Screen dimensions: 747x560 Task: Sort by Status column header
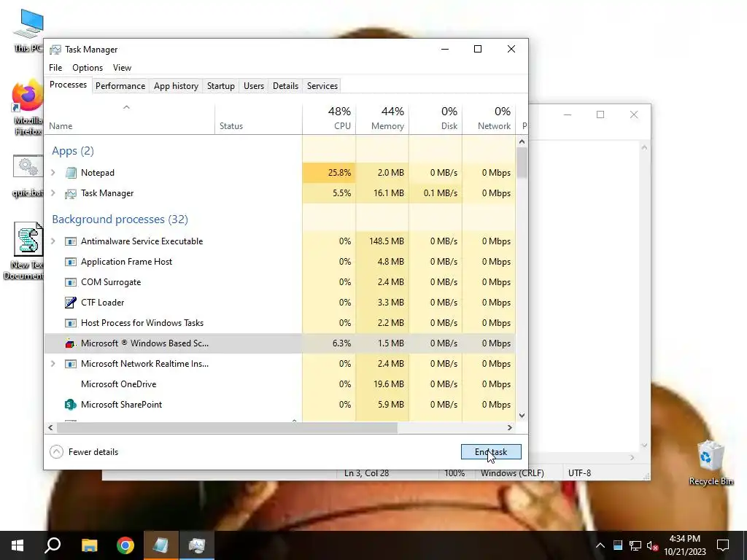tap(258, 118)
